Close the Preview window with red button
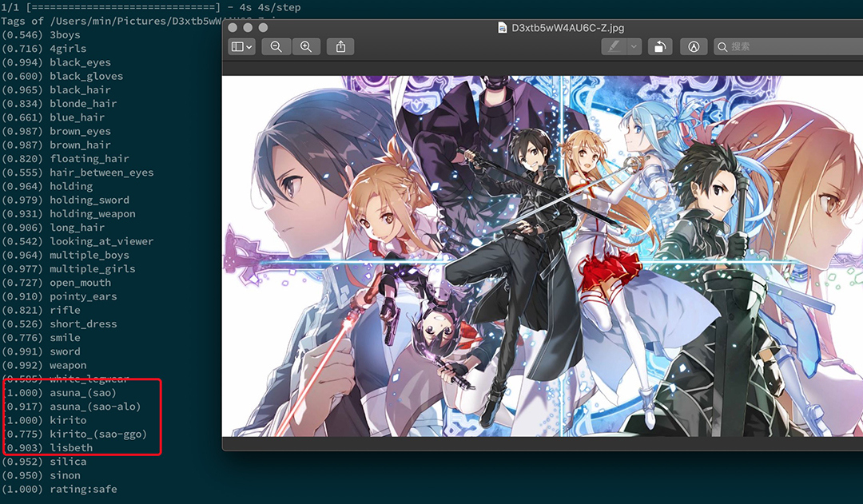 pyautogui.click(x=234, y=28)
